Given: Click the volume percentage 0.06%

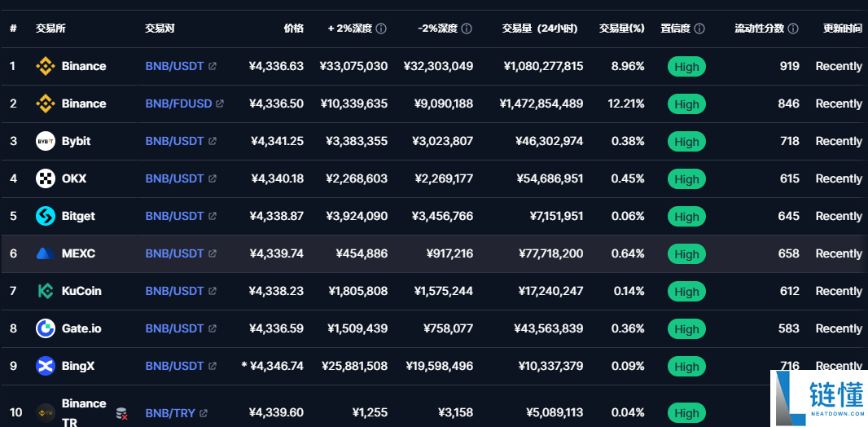Looking at the screenshot, I should click(628, 216).
